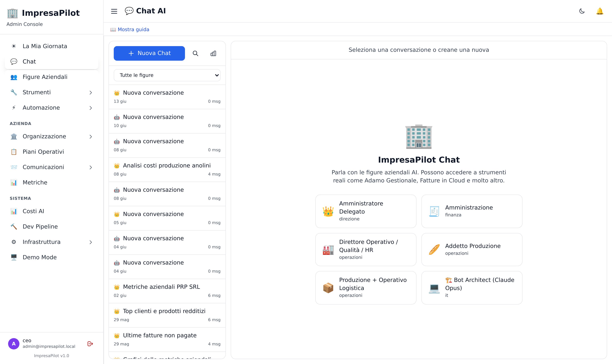Expand the Strumenti submenu chevron
The width and height of the screenshot is (612, 364).
[91, 92]
